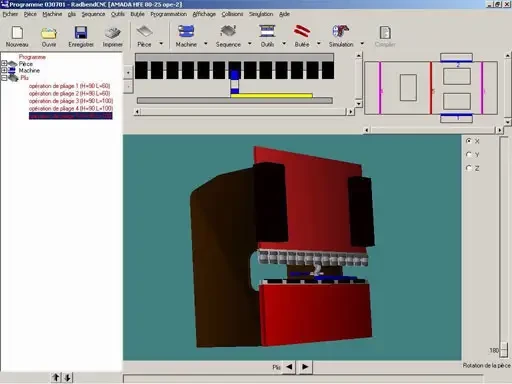Select the Y rotation axis radio button
The image size is (512, 384).
click(469, 154)
